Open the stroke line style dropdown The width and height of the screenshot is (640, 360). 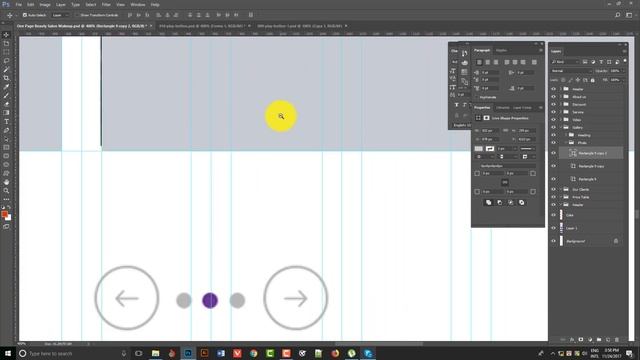527,149
